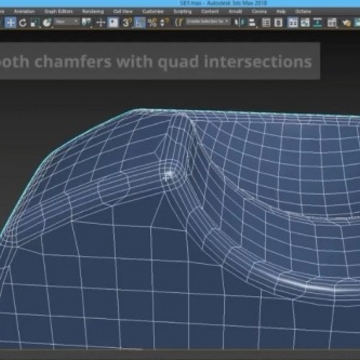The height and width of the screenshot is (360, 360).
Task: Open the Animation menu
Action: pyautogui.click(x=24, y=11)
